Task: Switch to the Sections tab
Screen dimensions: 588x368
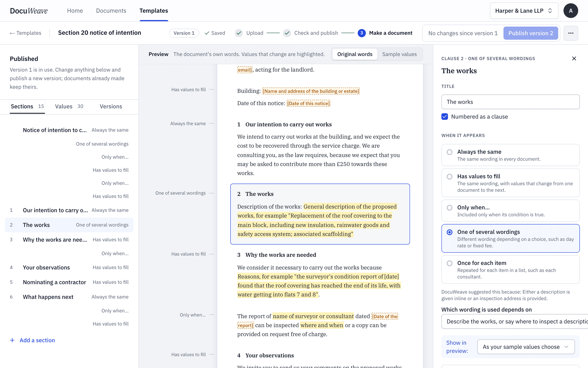Action: coord(27,106)
